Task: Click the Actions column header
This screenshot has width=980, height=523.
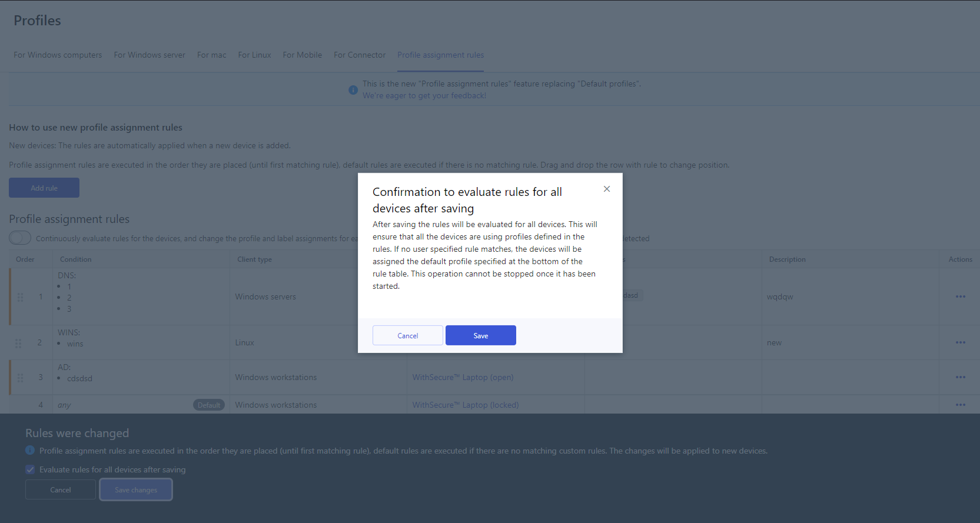Action: pyautogui.click(x=961, y=259)
